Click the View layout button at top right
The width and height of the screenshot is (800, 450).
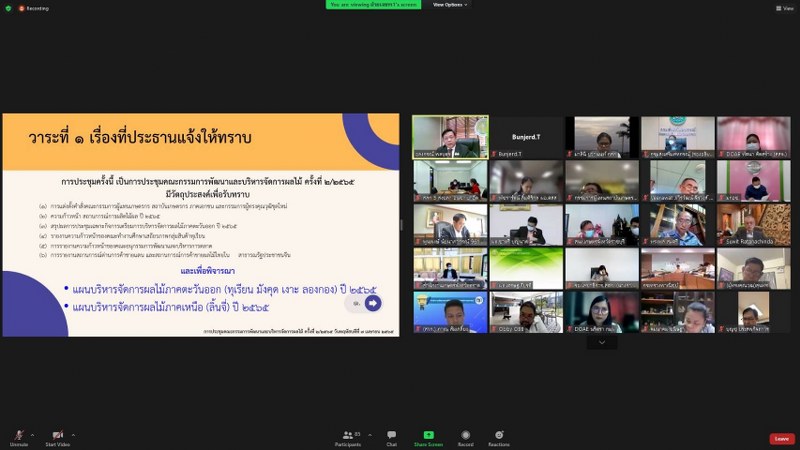[785, 8]
